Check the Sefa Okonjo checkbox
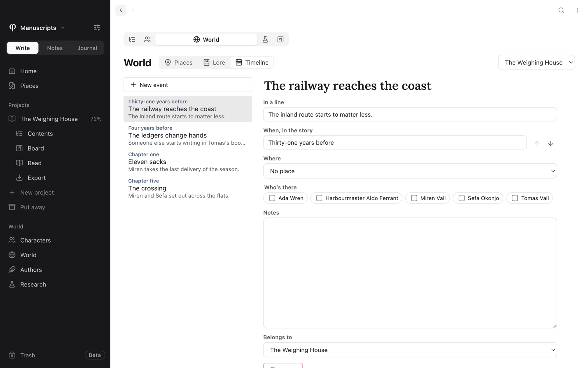 tap(462, 198)
